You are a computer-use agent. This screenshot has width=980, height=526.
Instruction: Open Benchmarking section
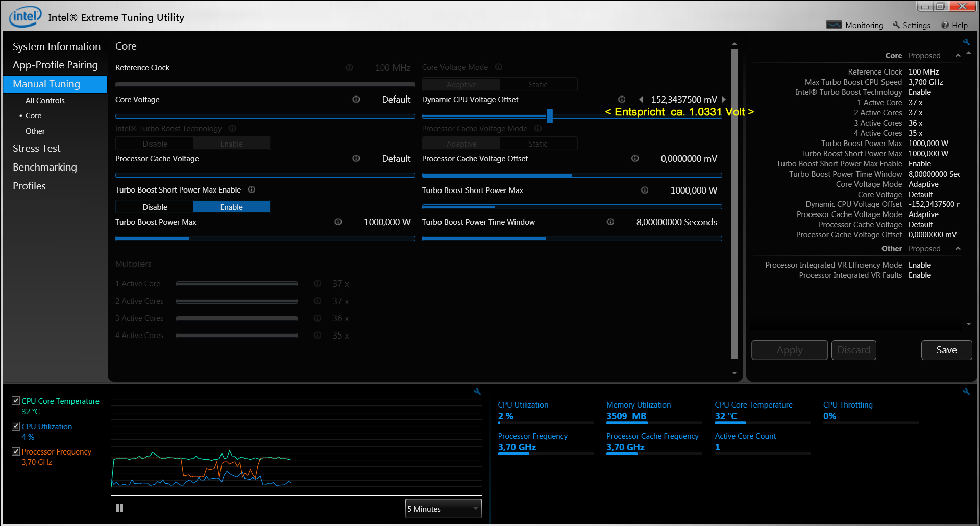tap(44, 167)
